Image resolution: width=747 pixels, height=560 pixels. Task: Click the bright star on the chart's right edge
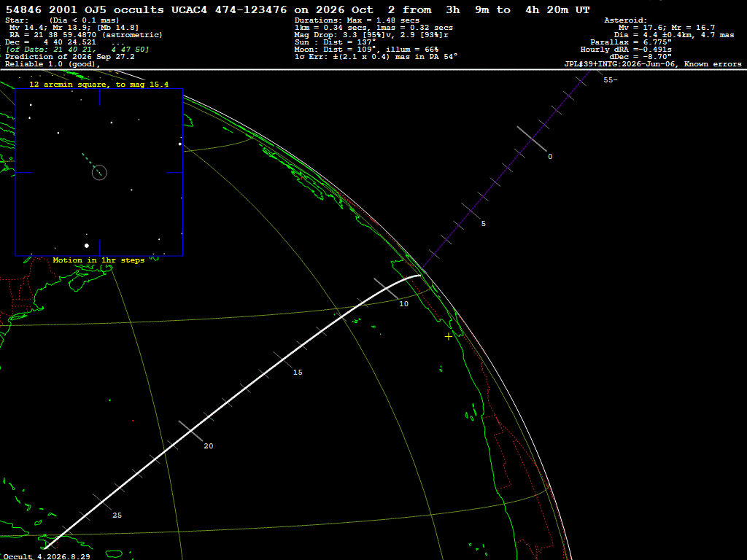[180, 144]
